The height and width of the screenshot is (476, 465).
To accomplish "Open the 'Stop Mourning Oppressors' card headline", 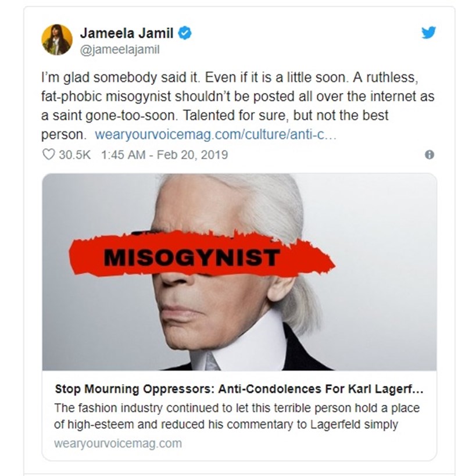I will click(x=239, y=389).
